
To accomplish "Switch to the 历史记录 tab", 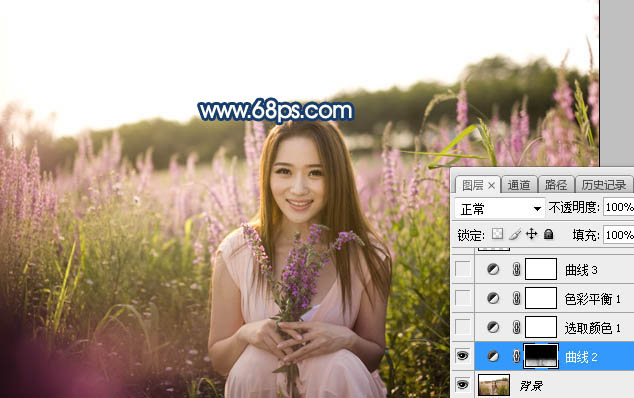I will click(x=604, y=185).
